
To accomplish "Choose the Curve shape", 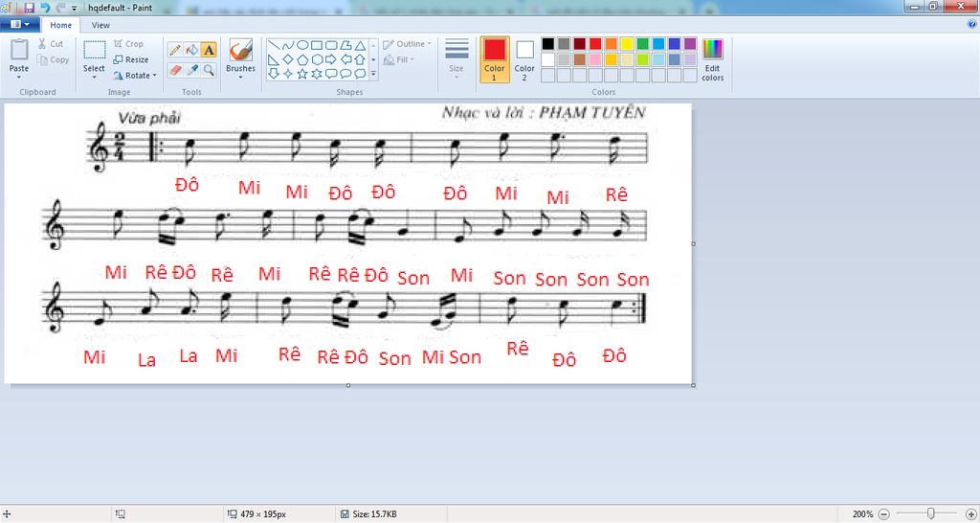I will [288, 46].
